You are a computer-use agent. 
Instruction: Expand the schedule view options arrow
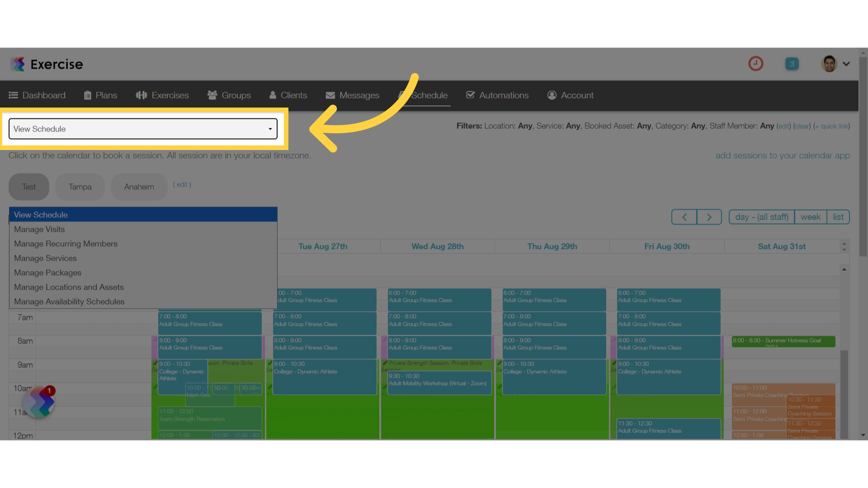pyautogui.click(x=270, y=129)
